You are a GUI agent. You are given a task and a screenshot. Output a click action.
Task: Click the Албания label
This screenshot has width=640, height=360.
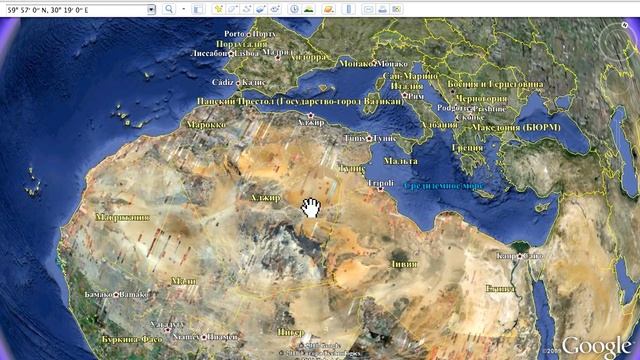(x=439, y=125)
